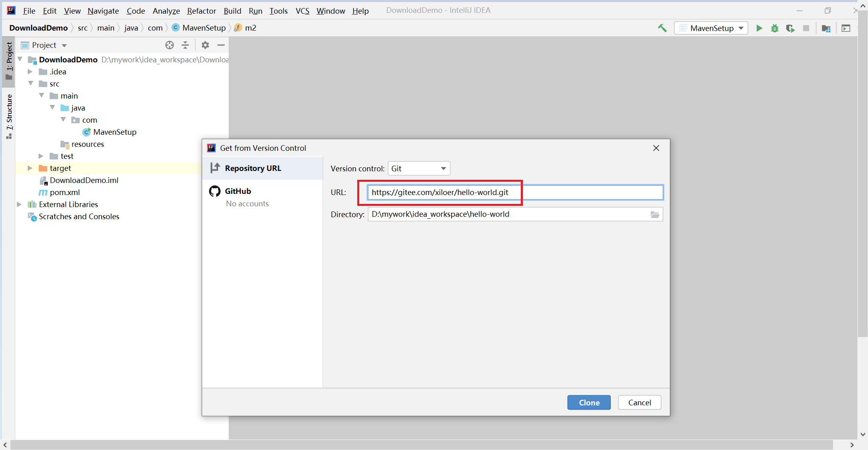The height and width of the screenshot is (450, 868).
Task: Start debugging with the bug icon
Action: point(775,28)
